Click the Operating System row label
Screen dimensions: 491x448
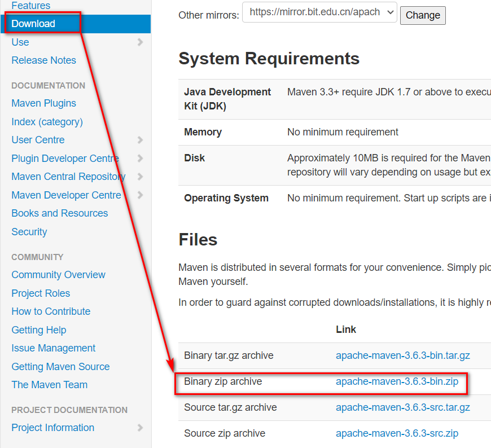[x=226, y=198]
